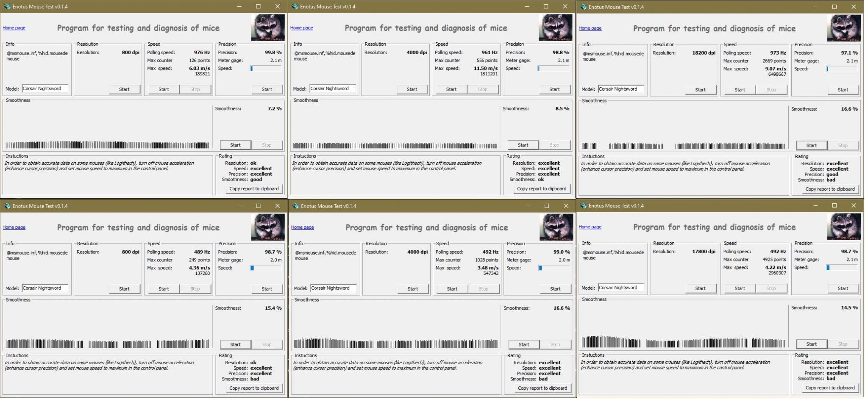Screen dimensions: 868x399
Task: Focus the Model field in the 976 Hz window
Action: (x=45, y=89)
